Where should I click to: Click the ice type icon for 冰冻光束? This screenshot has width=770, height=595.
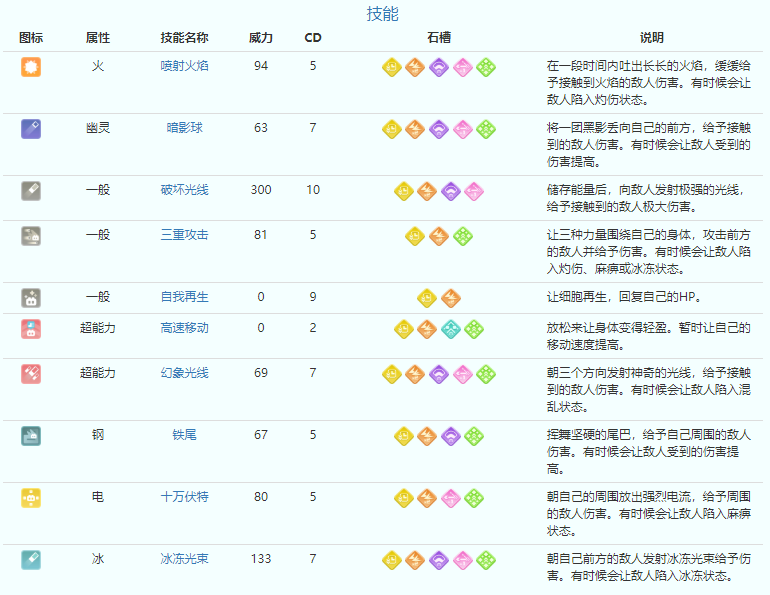(31, 559)
